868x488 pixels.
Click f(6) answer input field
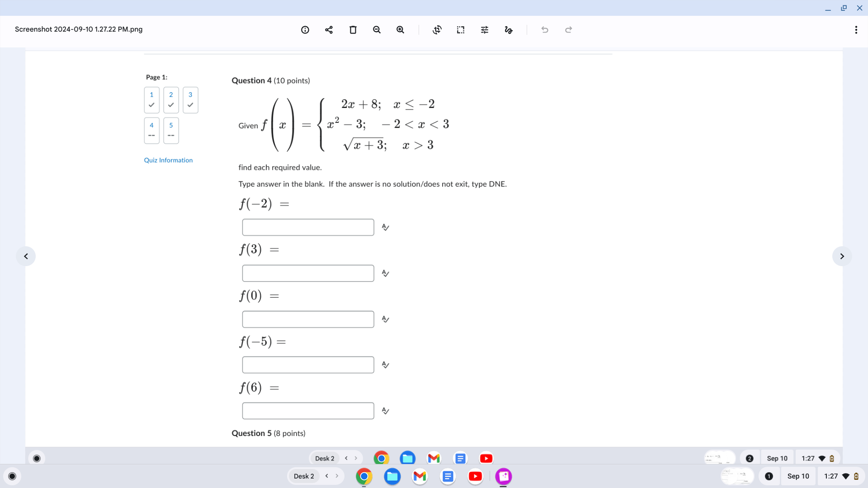[307, 410]
